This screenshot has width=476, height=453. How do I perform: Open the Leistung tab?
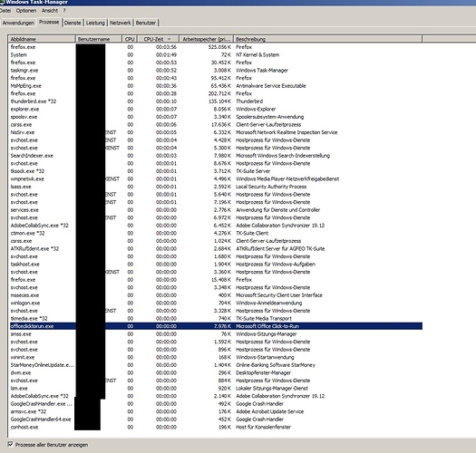coord(95,23)
